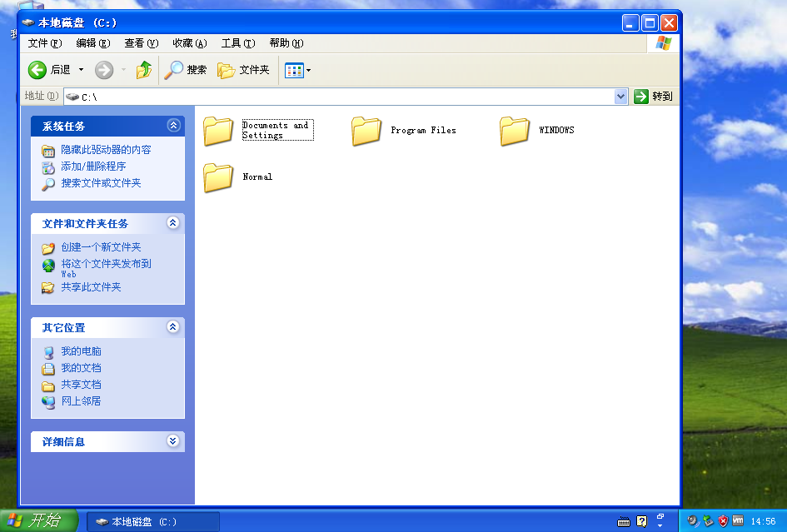
Task: Open 共享文档 in other places
Action: (x=81, y=385)
